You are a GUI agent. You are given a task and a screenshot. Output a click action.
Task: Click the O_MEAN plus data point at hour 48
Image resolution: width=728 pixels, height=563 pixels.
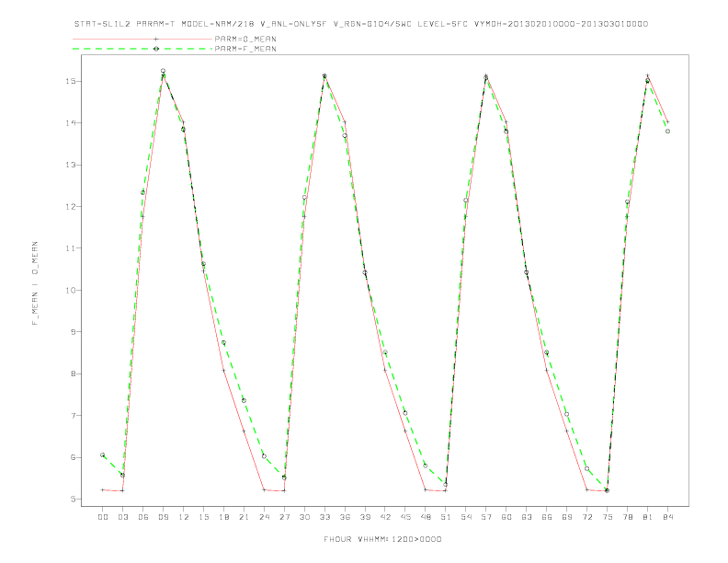pyautogui.click(x=426, y=489)
